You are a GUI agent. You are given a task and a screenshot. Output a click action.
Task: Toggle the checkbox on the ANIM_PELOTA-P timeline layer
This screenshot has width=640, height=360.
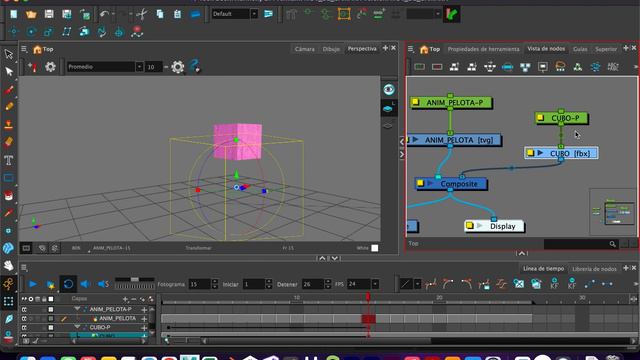point(51,309)
